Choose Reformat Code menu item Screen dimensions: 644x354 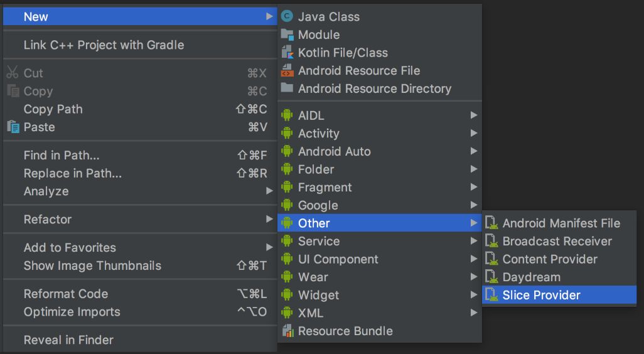click(x=66, y=294)
